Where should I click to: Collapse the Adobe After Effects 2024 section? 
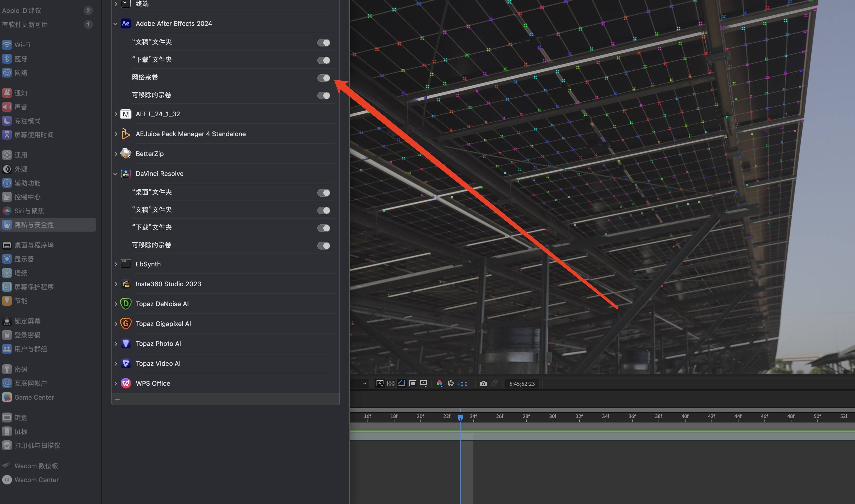coord(116,23)
